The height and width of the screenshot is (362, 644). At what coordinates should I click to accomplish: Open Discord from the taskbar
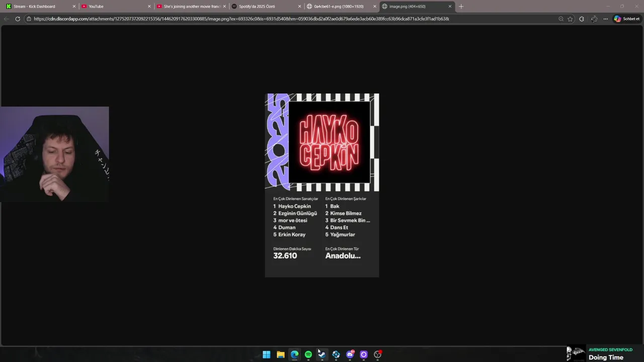click(x=350, y=354)
